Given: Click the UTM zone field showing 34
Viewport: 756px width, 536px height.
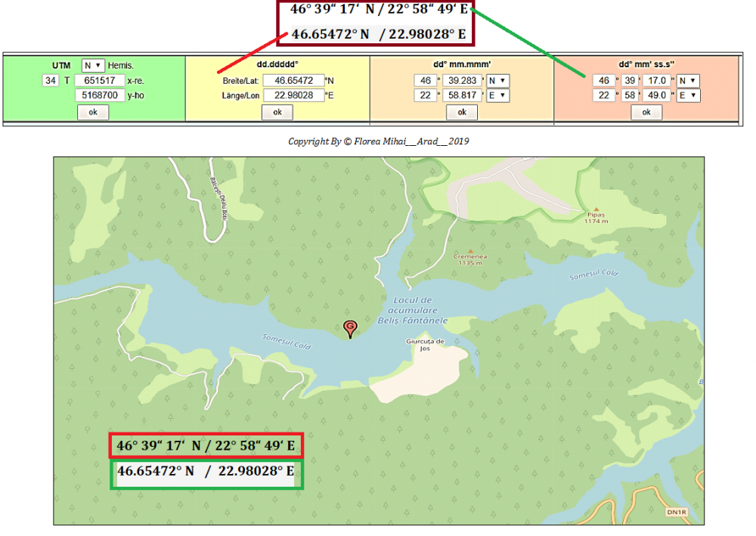Looking at the screenshot, I should (50, 79).
